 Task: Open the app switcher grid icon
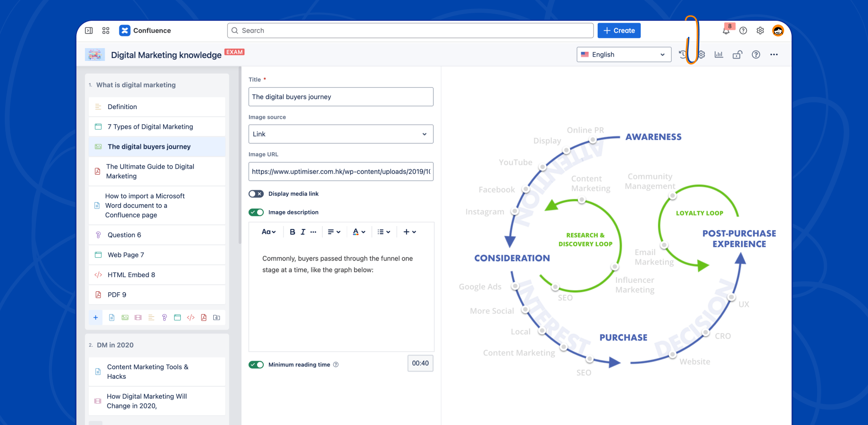point(106,30)
